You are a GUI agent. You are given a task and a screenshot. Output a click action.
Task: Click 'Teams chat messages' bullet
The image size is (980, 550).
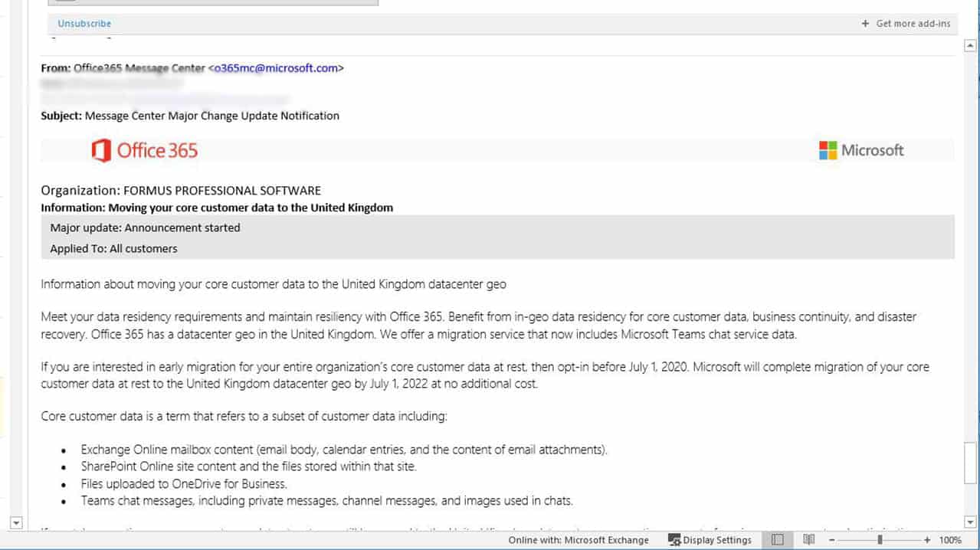pos(327,501)
